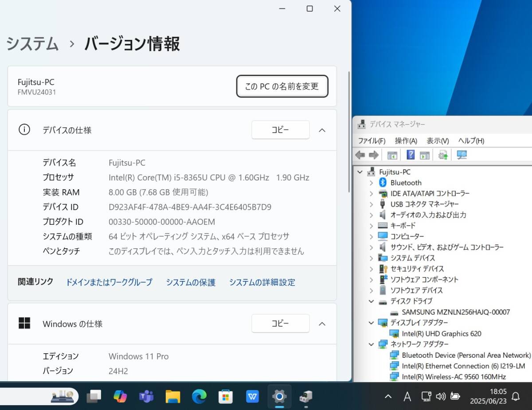Open the notification bell icon
The width and height of the screenshot is (532, 410).
click(x=516, y=396)
